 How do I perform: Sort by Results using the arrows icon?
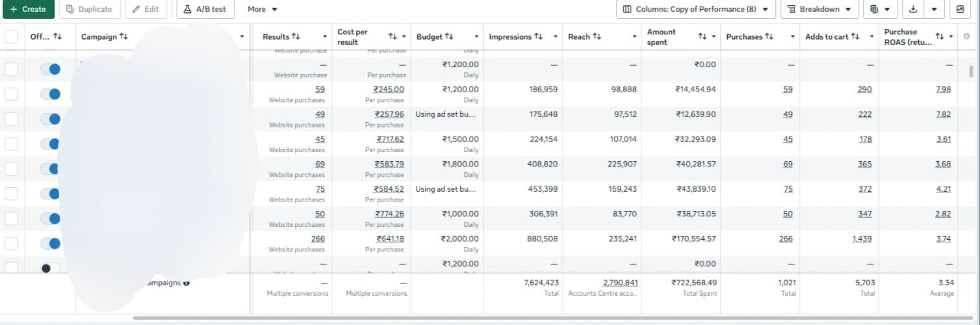(296, 36)
